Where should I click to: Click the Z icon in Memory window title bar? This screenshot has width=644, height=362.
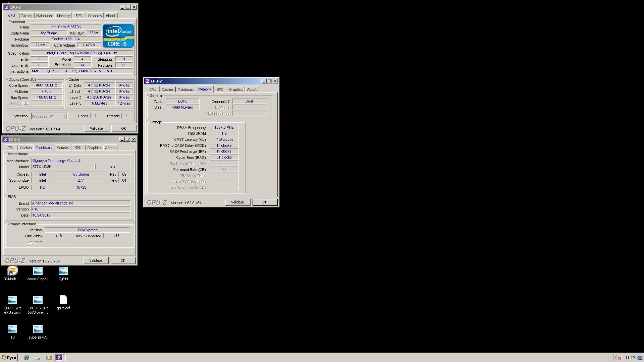[147, 81]
